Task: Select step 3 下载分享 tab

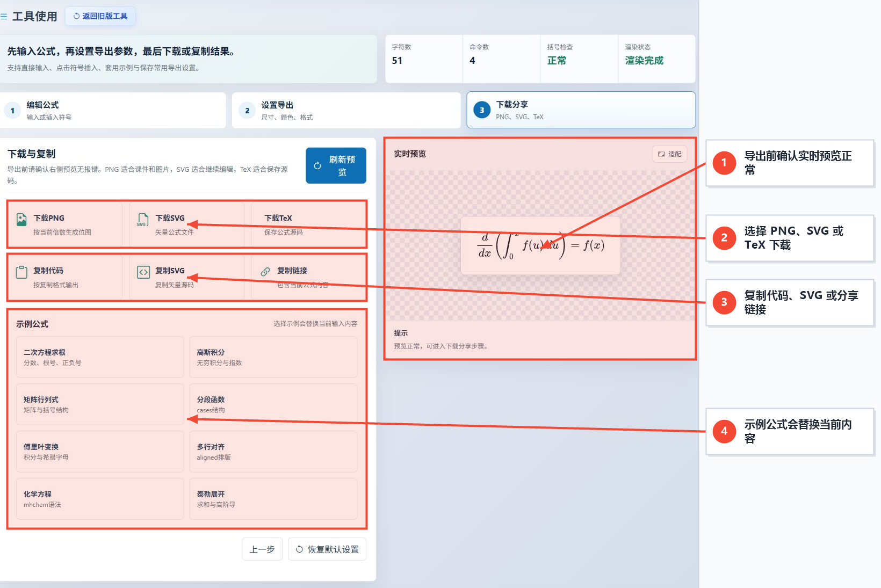Action: [x=581, y=110]
